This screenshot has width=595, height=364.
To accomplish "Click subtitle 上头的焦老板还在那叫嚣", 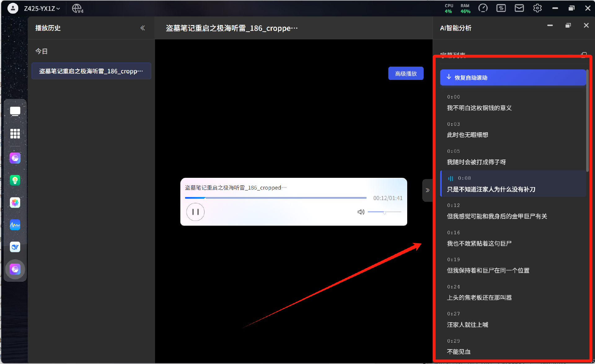I will [x=479, y=297].
